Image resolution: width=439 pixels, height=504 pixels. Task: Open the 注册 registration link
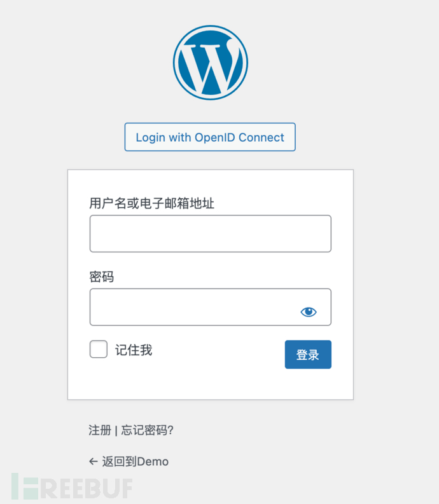(x=100, y=430)
